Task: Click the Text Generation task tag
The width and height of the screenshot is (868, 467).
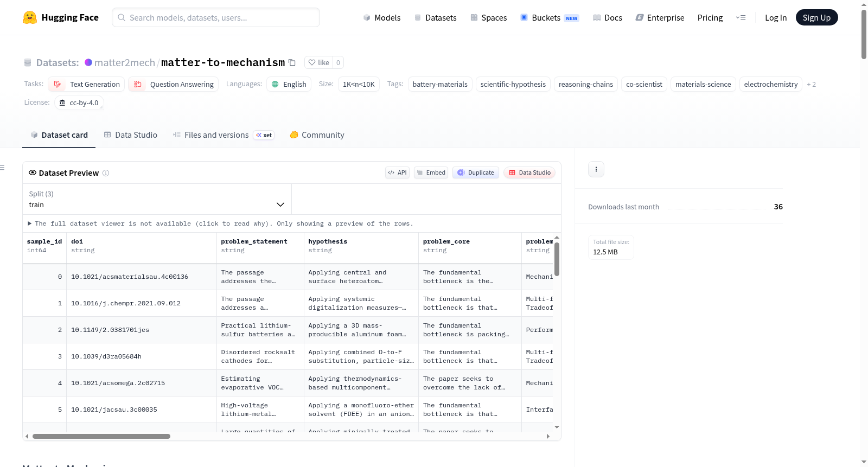Action: 87,84
